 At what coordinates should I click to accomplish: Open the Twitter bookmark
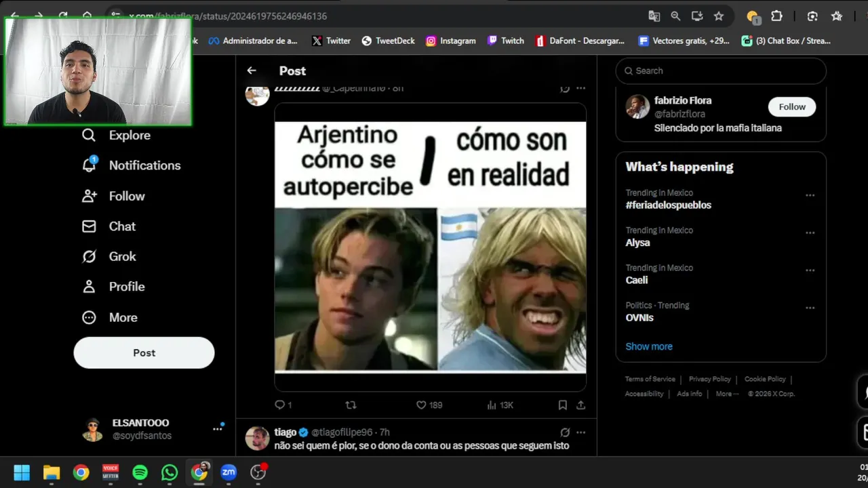[x=331, y=41]
